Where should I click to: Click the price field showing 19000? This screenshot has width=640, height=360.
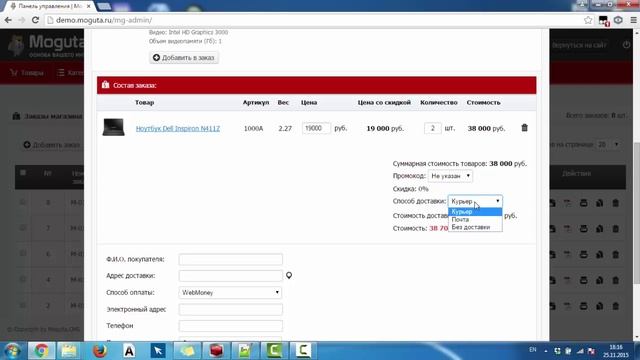coord(316,128)
